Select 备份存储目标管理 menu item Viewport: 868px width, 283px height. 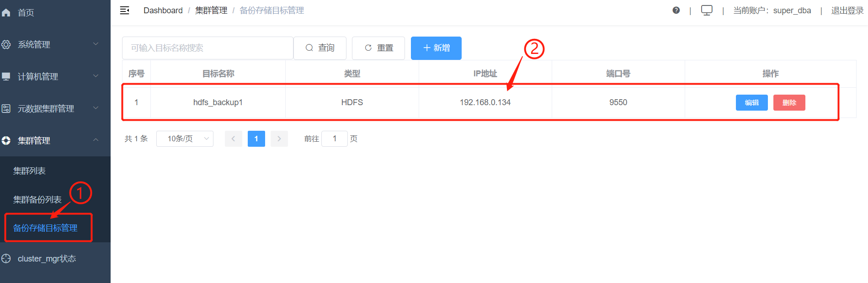coord(45,228)
